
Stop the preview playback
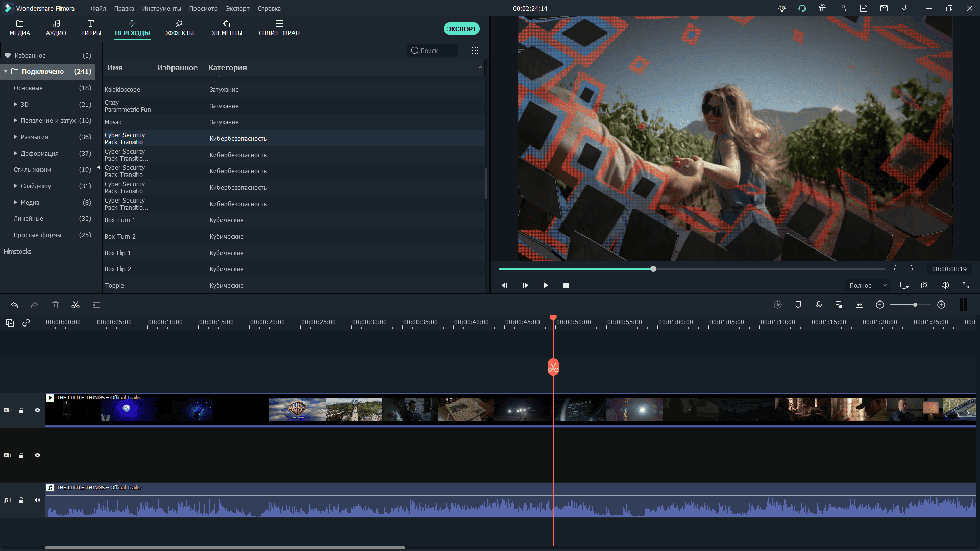[566, 285]
